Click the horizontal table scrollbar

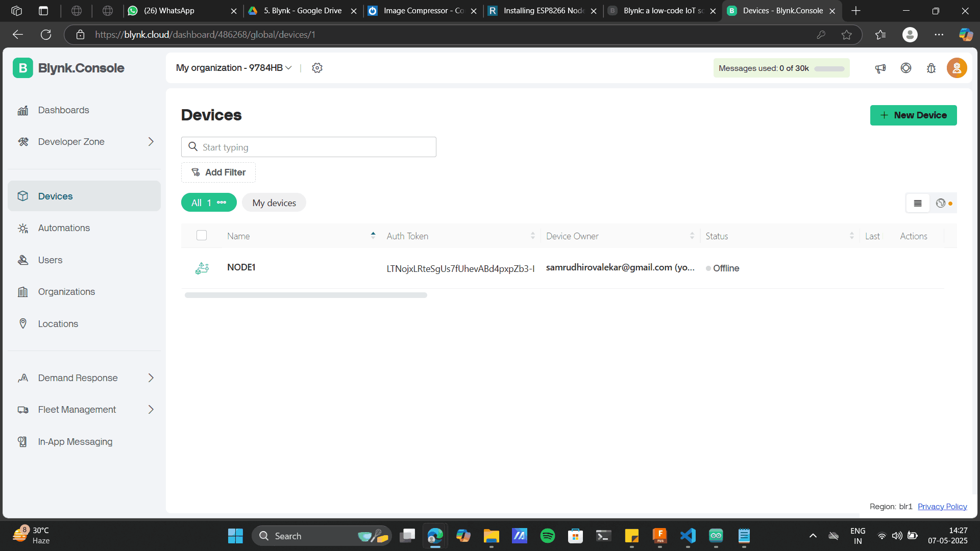306,295
